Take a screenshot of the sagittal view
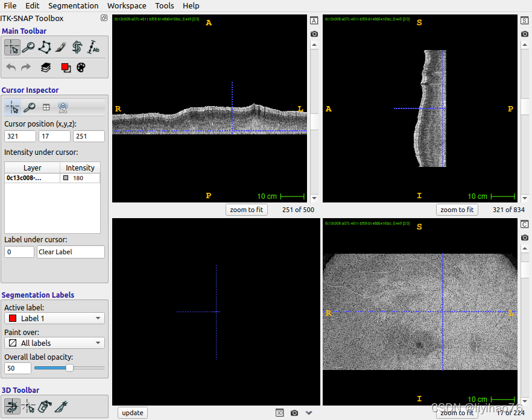Screen dimensions: 532x420 tap(525, 34)
